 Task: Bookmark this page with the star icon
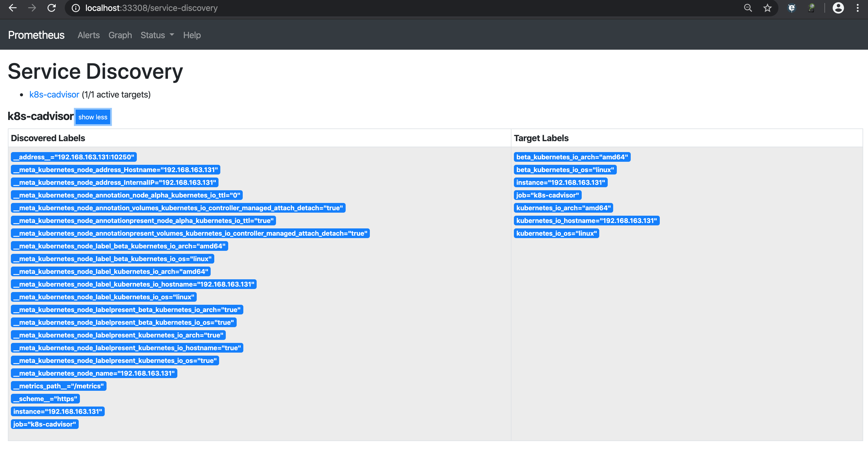(767, 8)
